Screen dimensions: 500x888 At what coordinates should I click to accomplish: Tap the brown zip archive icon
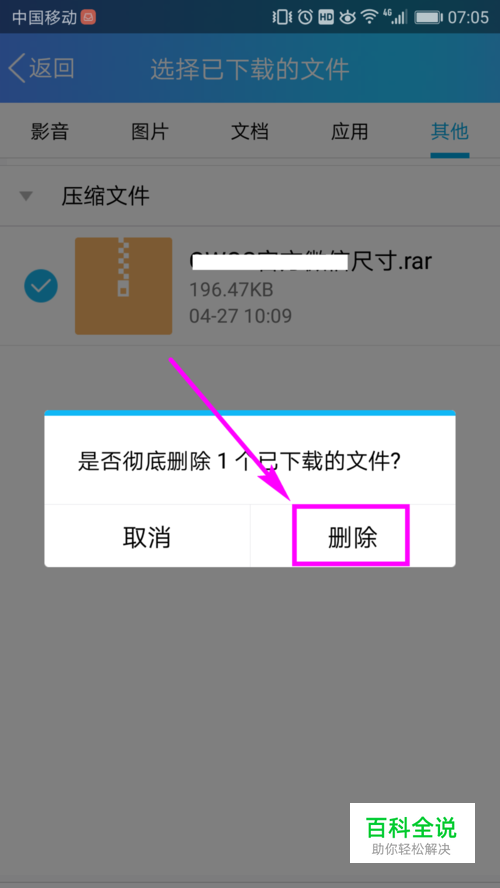click(123, 286)
